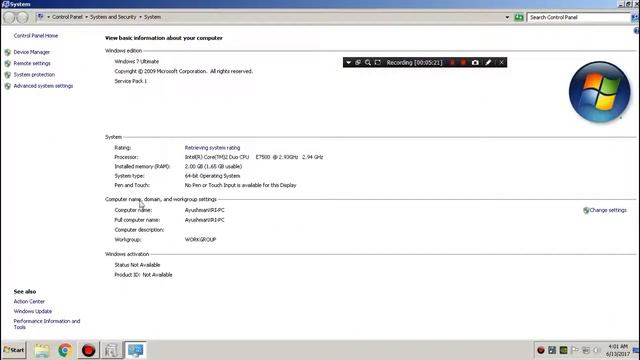The image size is (640, 360).
Task: Click the Windows 7 Ultimate edition text
Action: (137, 62)
